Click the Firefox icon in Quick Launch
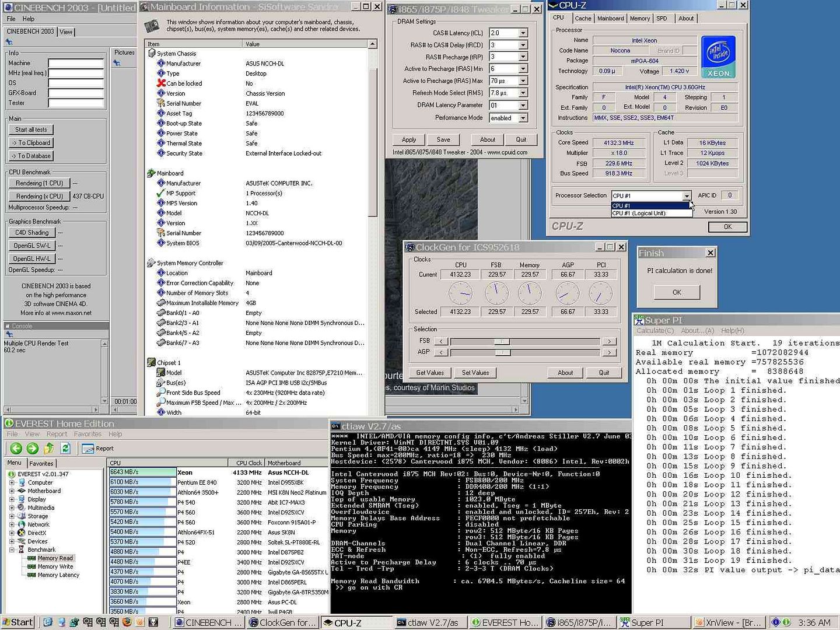The image size is (840, 630). click(127, 622)
